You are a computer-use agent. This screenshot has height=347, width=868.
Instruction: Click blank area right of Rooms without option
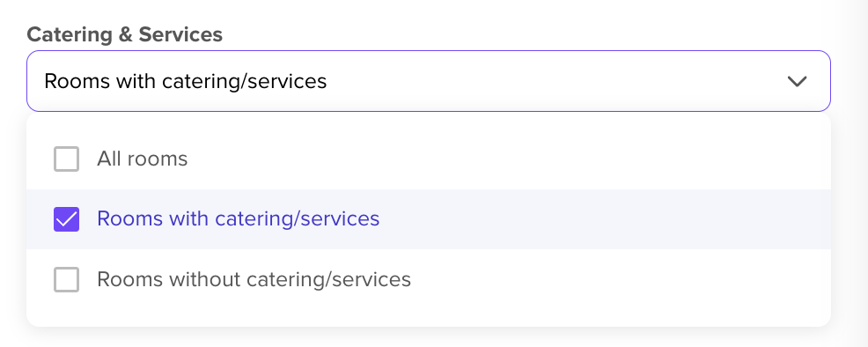[620, 279]
